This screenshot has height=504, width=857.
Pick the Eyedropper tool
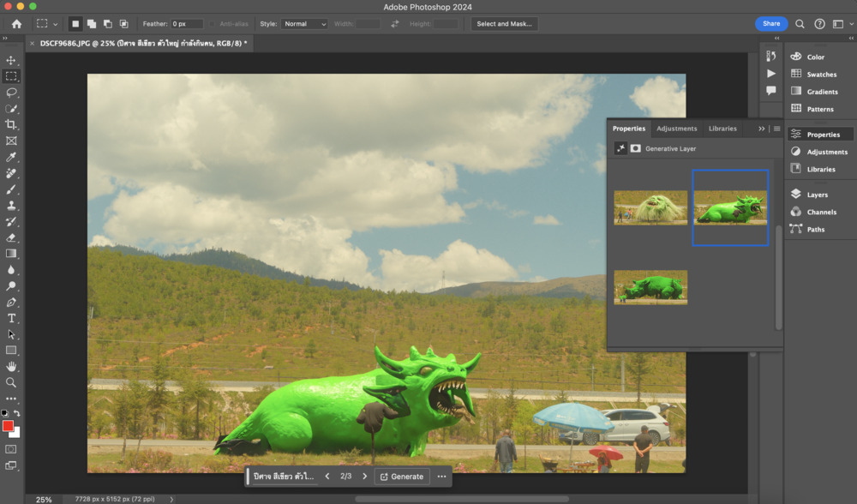(x=11, y=157)
